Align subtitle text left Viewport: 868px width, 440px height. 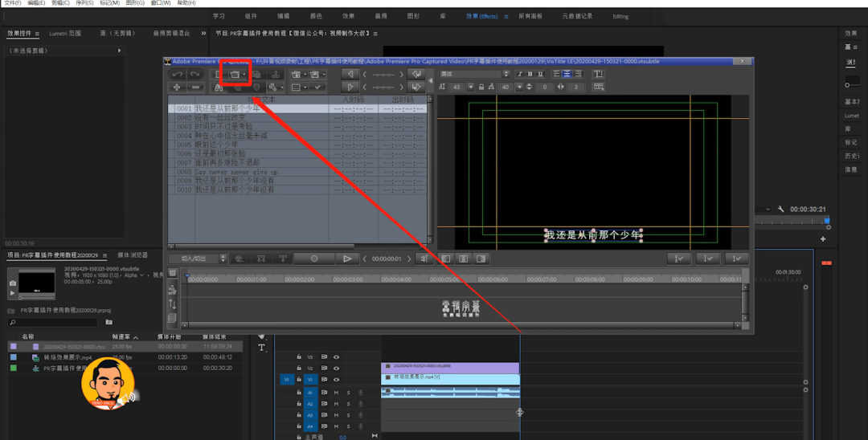pyautogui.click(x=556, y=74)
